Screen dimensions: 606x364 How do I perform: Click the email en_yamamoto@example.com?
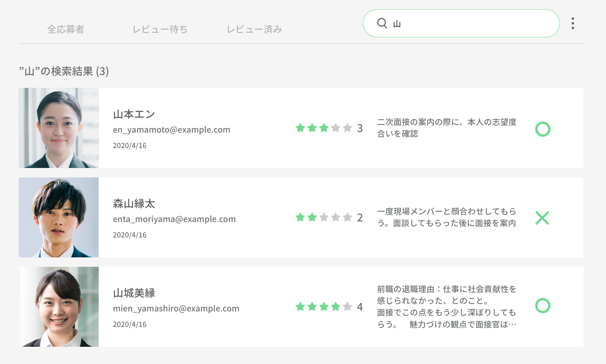pos(172,130)
